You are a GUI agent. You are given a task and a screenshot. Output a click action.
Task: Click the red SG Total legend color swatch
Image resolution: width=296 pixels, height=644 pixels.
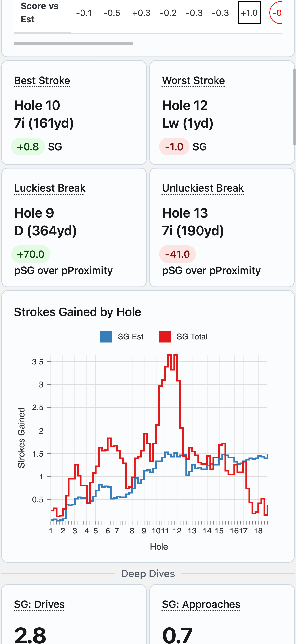166,336
